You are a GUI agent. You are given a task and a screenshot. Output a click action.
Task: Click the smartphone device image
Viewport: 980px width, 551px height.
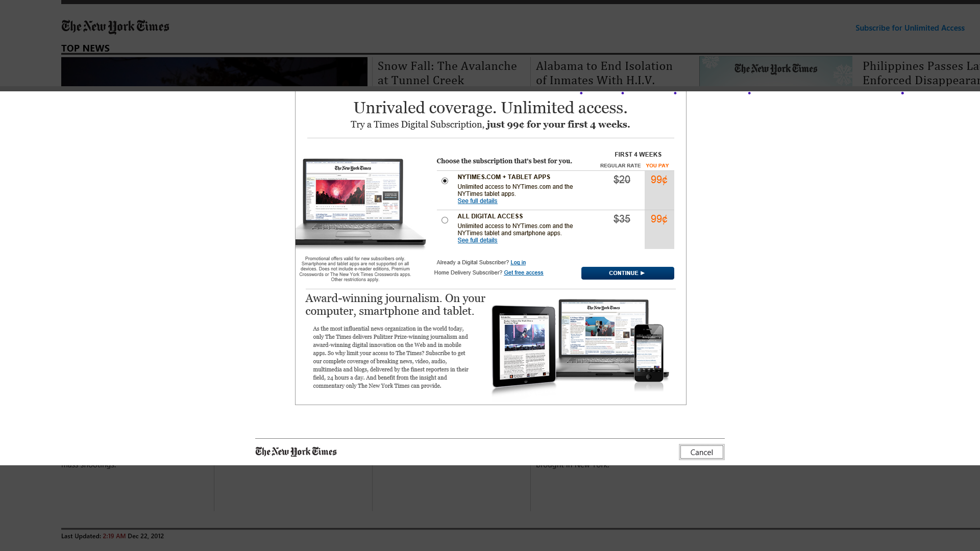pyautogui.click(x=650, y=353)
